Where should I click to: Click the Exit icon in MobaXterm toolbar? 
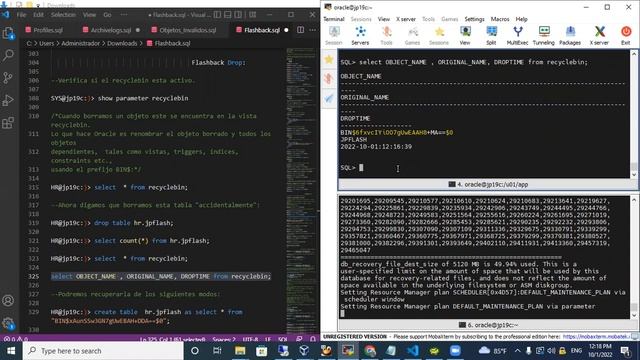(x=626, y=36)
